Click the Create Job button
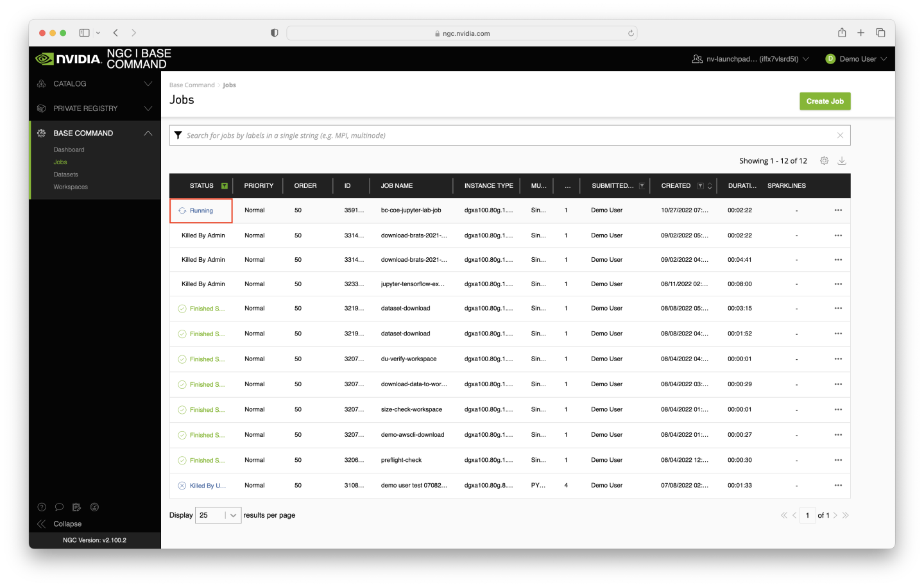Screen dimensions: 924x587 point(825,101)
